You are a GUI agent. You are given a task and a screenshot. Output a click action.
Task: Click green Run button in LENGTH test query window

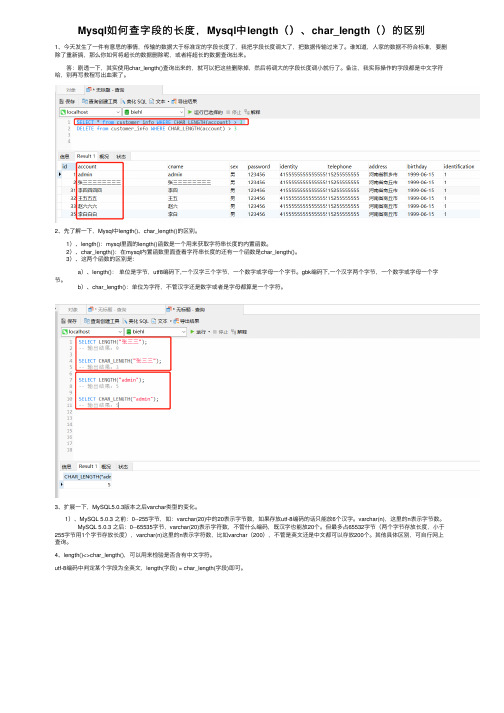[199, 332]
